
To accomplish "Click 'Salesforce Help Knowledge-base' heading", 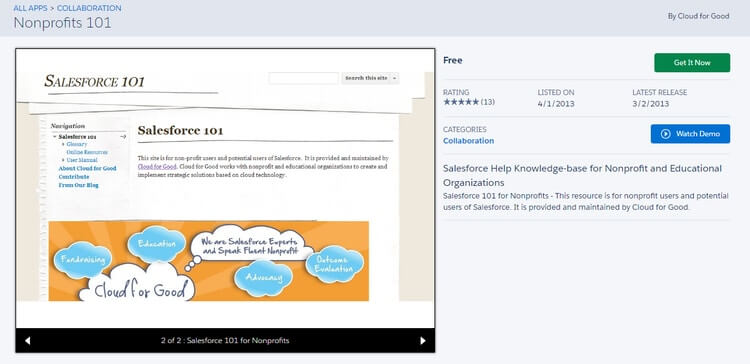I will [x=582, y=176].
